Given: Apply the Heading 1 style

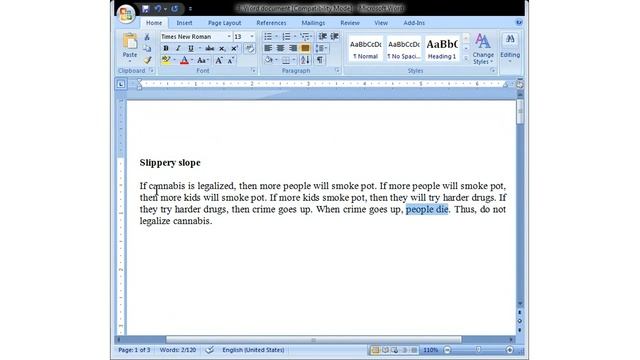Looking at the screenshot, I should (x=442, y=49).
